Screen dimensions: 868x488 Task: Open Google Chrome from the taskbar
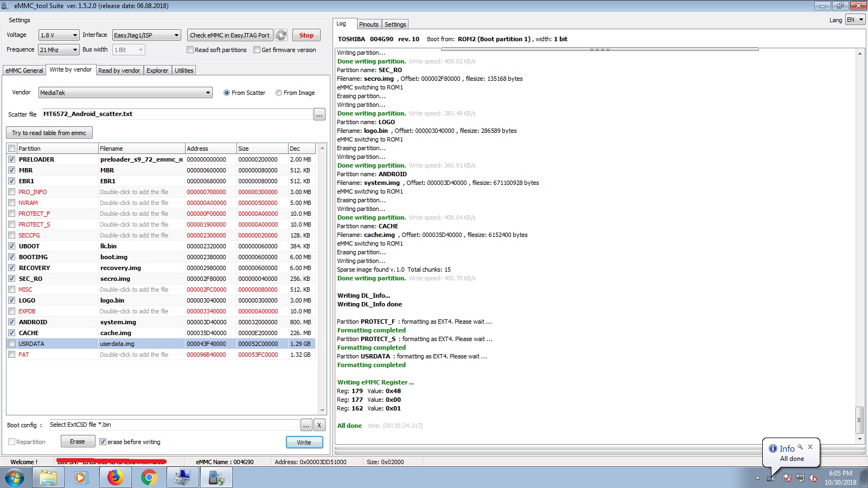click(x=149, y=478)
